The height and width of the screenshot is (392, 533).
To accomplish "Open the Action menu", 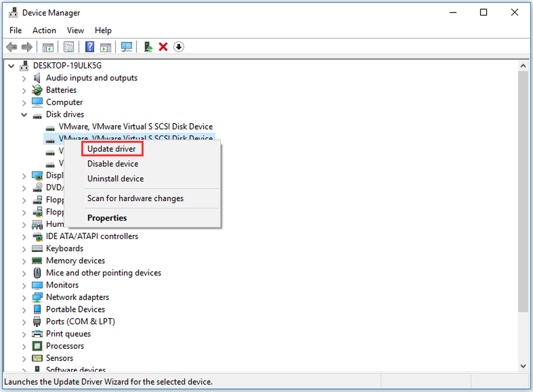I will coord(44,30).
